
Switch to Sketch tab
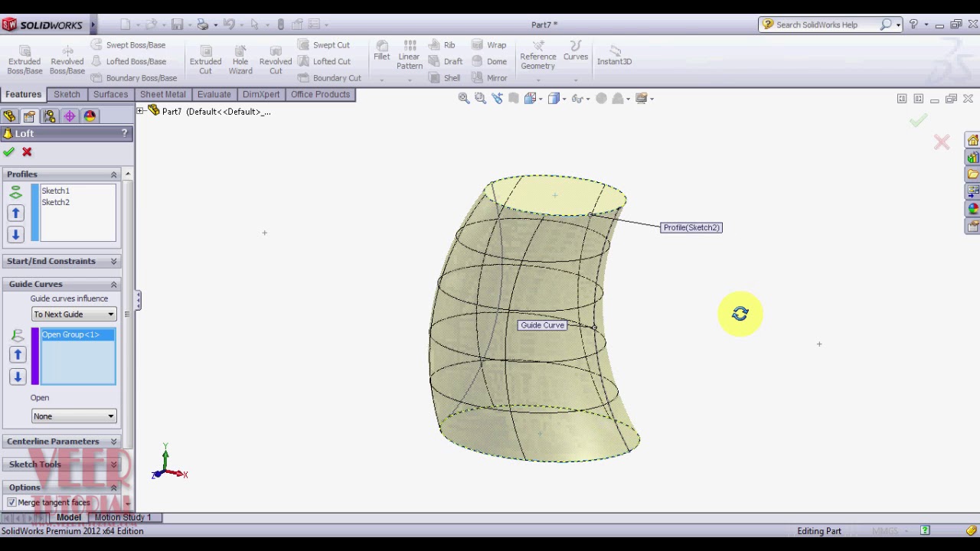(67, 95)
